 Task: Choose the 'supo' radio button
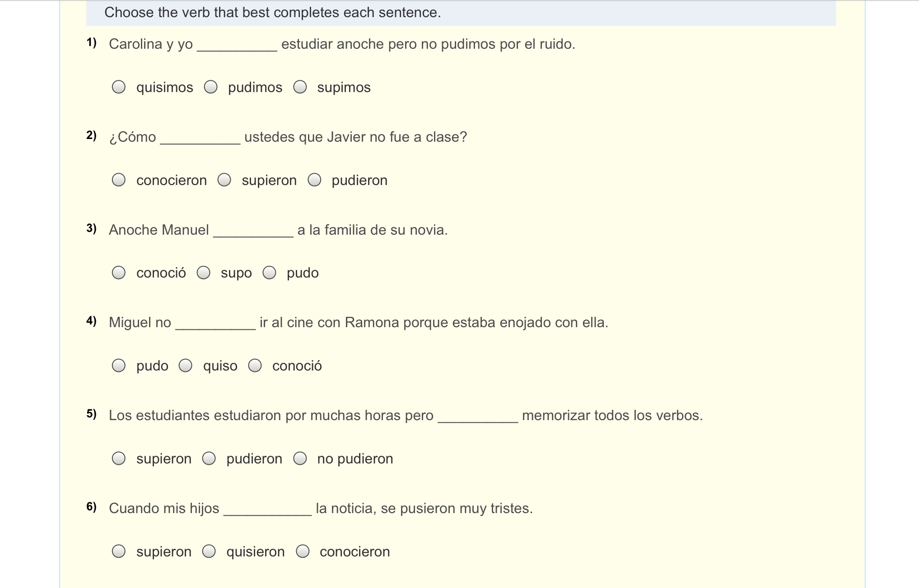[x=203, y=273]
